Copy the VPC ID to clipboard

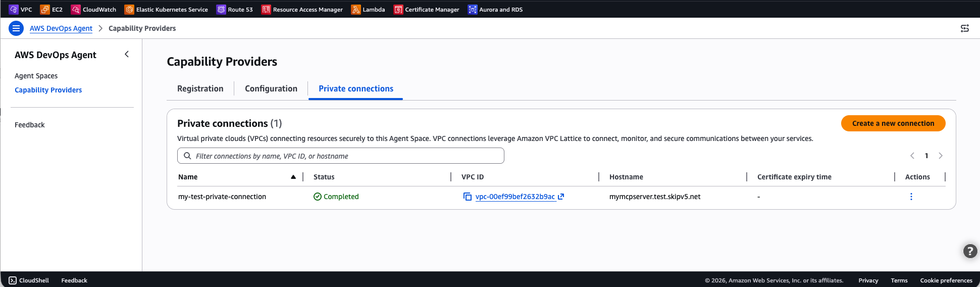point(468,197)
